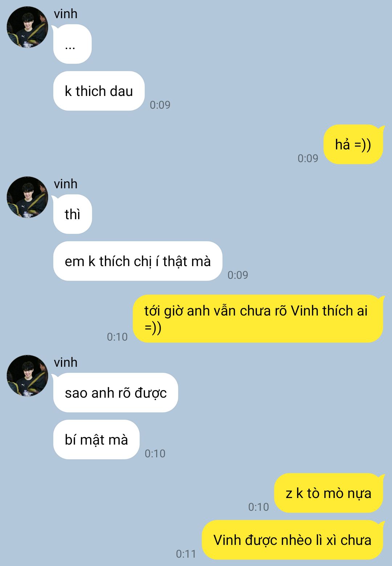Image resolution: width=392 pixels, height=566 pixels.
Task: Tap the 'z k tò mò nựa' message
Action: [x=329, y=493]
